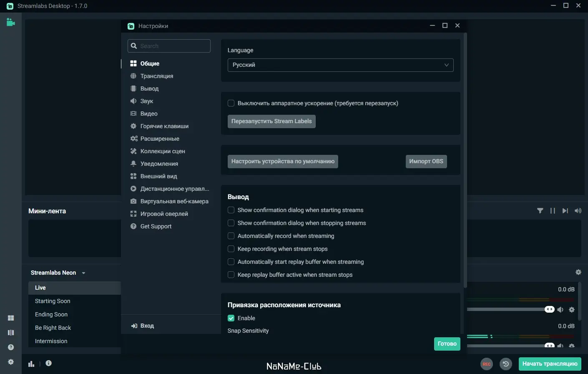588x374 pixels.
Task: Check Keep recording when stream stops
Action: pos(231,249)
